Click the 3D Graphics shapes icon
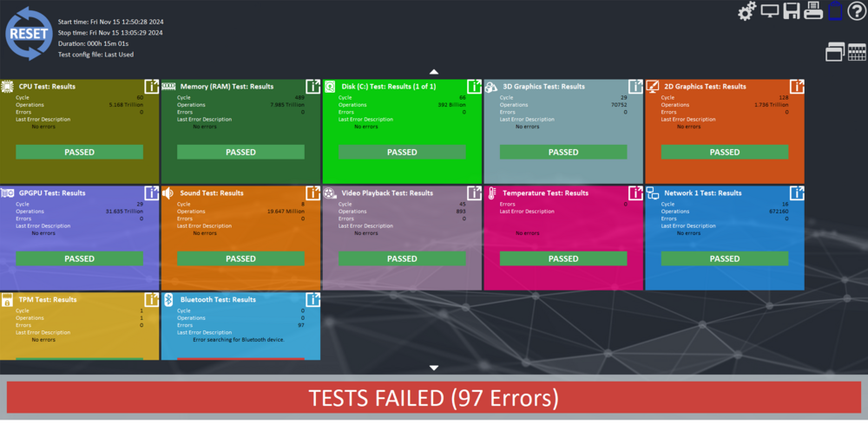This screenshot has height=424, width=868. tap(491, 86)
